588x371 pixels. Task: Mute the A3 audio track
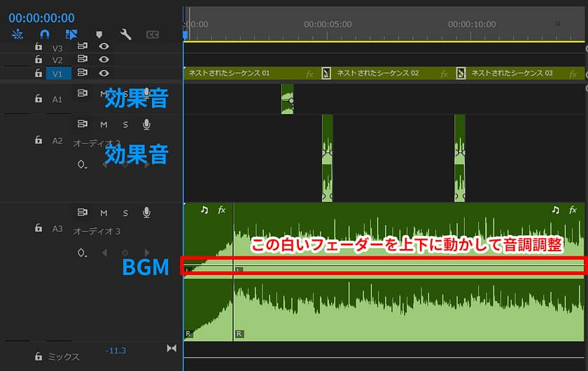pyautogui.click(x=104, y=212)
